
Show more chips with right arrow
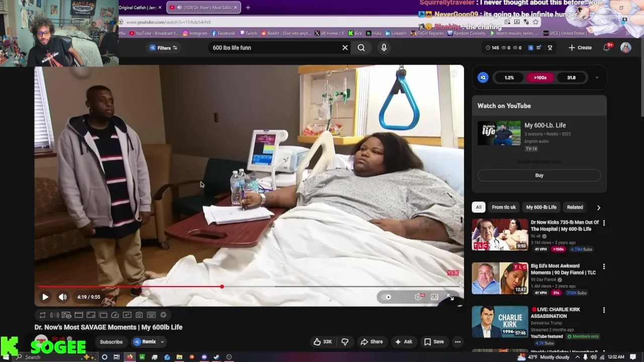[x=599, y=207]
